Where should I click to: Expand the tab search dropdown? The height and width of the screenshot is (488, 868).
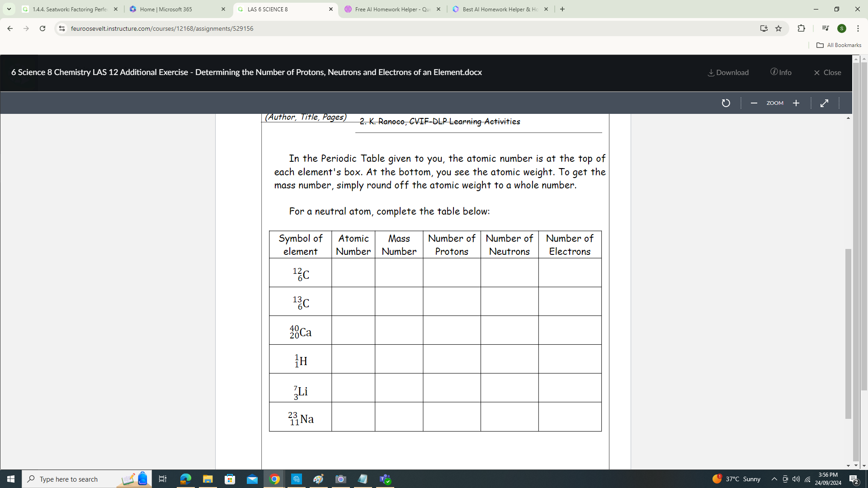click(x=9, y=9)
